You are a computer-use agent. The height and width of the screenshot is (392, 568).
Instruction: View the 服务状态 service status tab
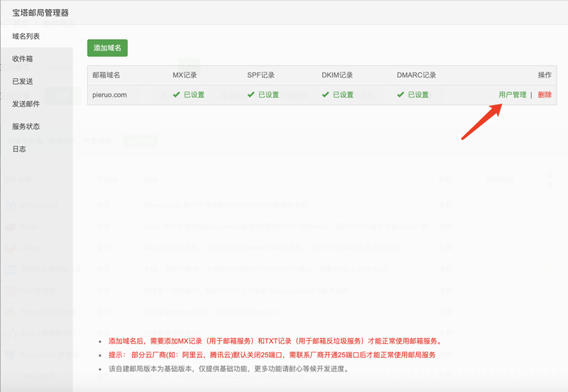tap(26, 126)
